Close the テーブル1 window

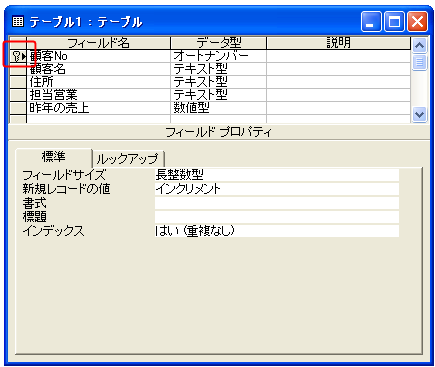417,22
